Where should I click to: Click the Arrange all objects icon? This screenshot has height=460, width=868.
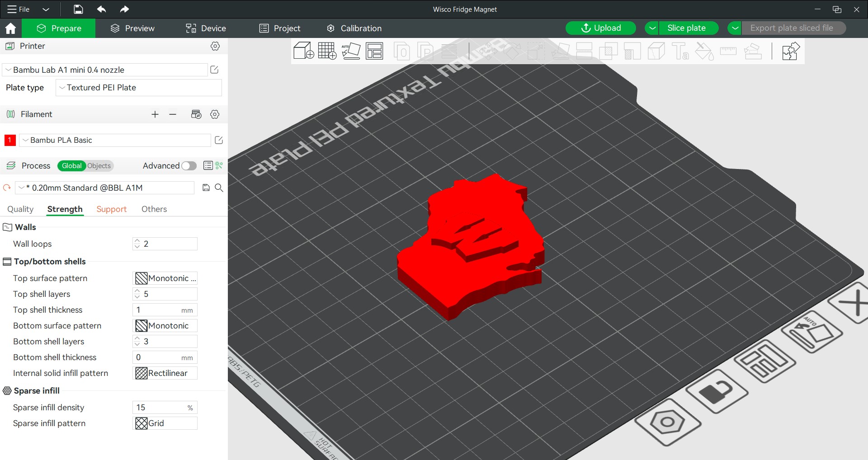(374, 51)
